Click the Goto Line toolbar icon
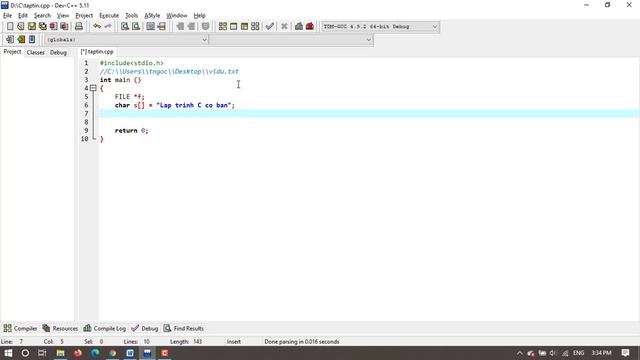 click(x=162, y=27)
